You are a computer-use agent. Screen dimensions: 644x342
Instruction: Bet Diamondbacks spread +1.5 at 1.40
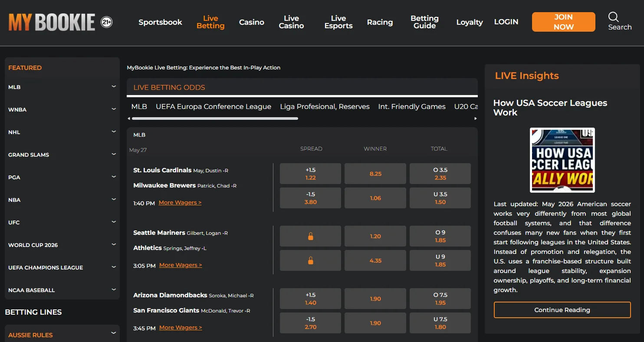[x=310, y=299]
